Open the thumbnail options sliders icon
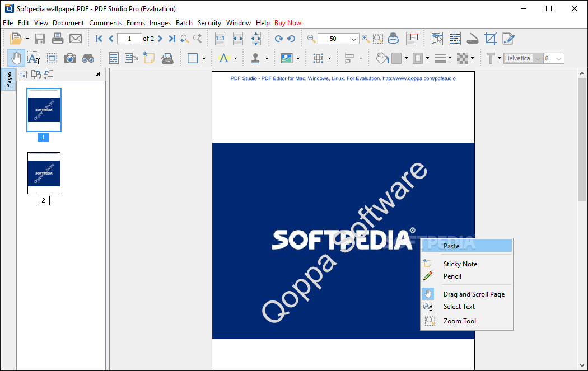588x371 pixels. pos(24,74)
